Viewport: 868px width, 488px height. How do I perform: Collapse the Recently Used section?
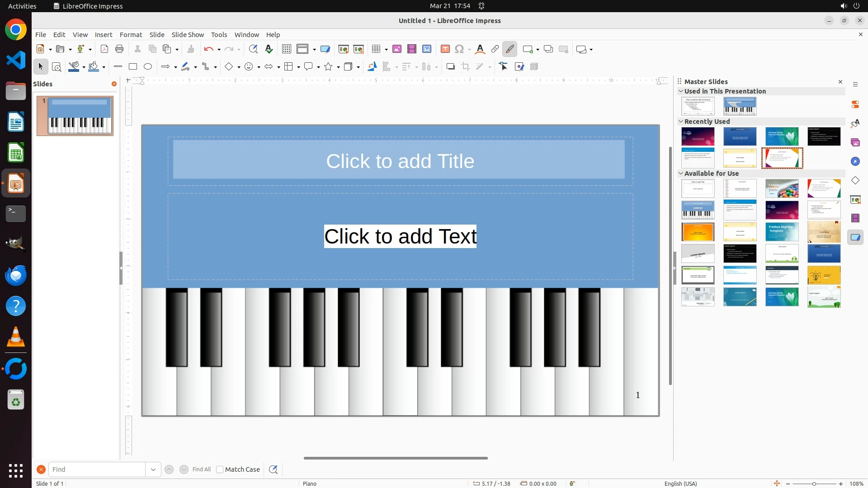[681, 122]
